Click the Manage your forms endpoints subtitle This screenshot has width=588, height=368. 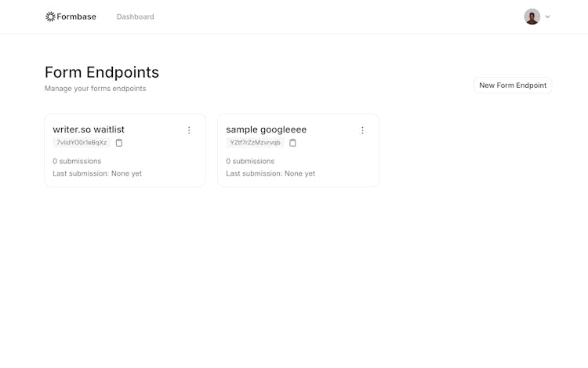[x=95, y=89]
